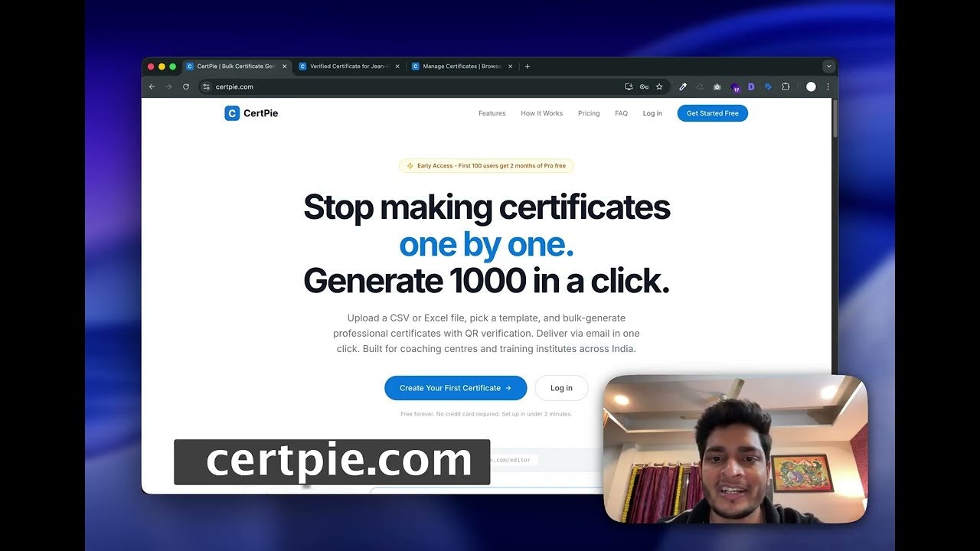This screenshot has height=551, width=980.
Task: Open the password manager key icon
Action: pos(645,86)
